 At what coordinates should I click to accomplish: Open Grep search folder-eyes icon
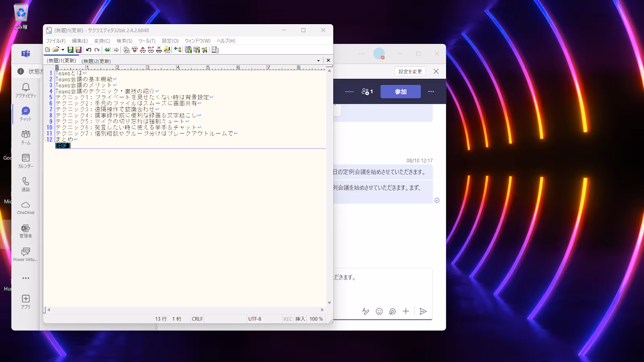tap(167, 50)
